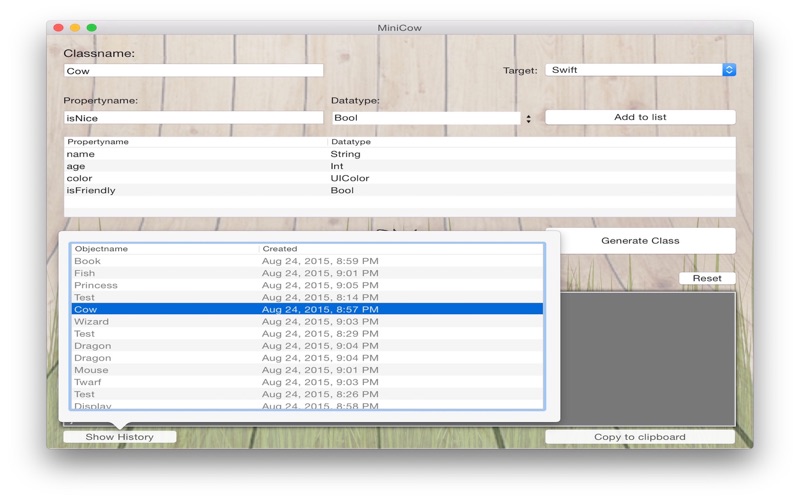The image size is (800, 500).
Task: Click the Datatype column header in property table
Action: tap(532, 141)
